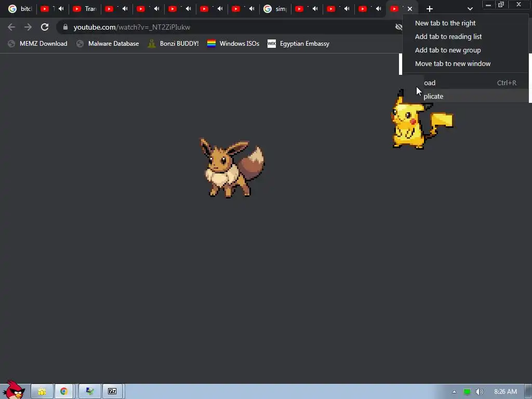Switch to the YouTube tab labeled 'Tran'

click(x=85, y=9)
